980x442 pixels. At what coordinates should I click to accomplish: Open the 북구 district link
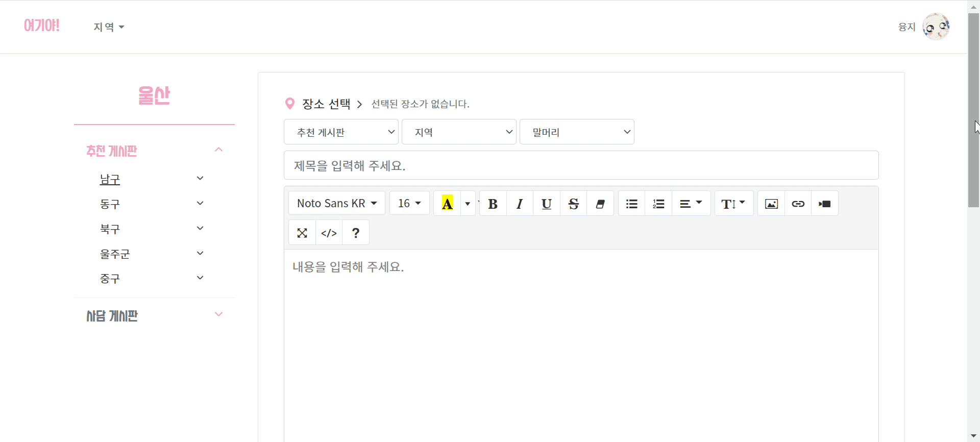(x=110, y=229)
